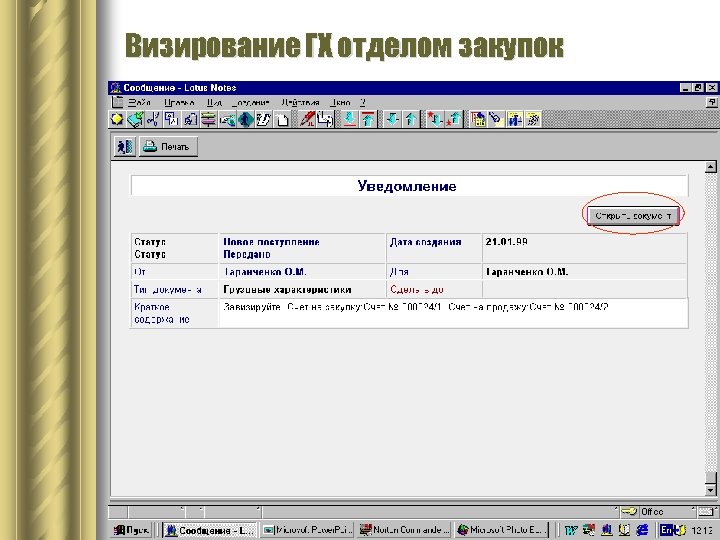Click the document icon left of Файл menu
720x540 pixels.
pyautogui.click(x=118, y=102)
